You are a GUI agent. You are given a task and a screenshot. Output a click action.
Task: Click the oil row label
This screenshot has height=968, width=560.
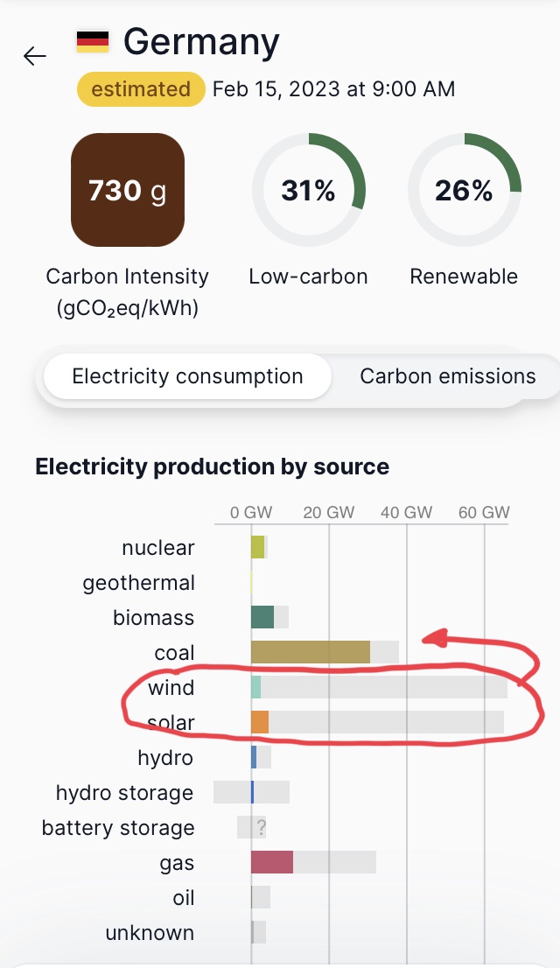click(x=184, y=898)
